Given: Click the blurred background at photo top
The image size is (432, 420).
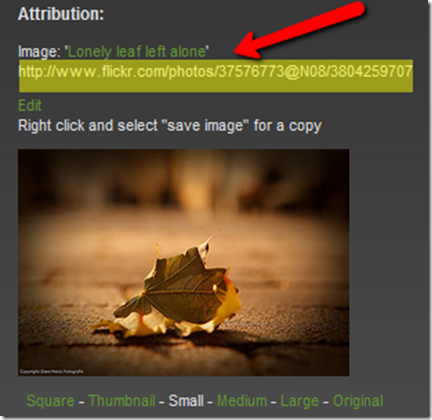Looking at the screenshot, I should (183, 173).
